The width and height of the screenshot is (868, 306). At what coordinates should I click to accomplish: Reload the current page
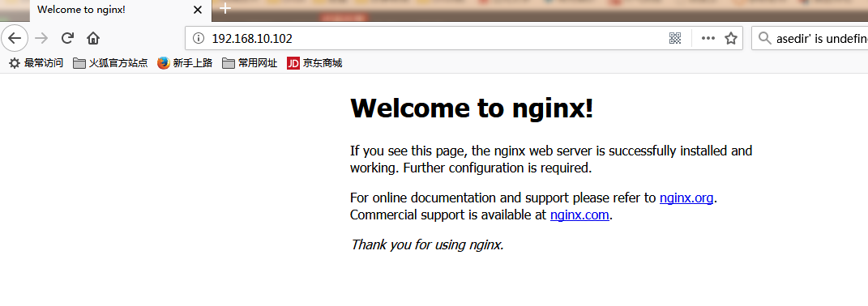67,38
